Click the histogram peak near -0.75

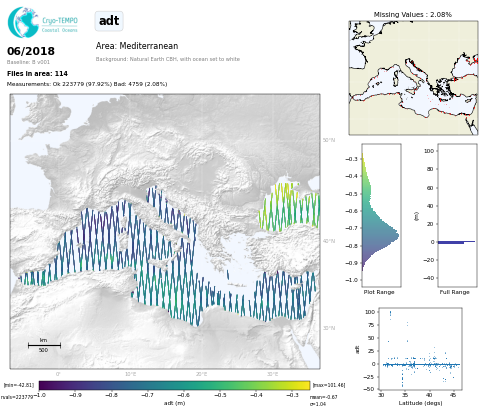pos(395,236)
